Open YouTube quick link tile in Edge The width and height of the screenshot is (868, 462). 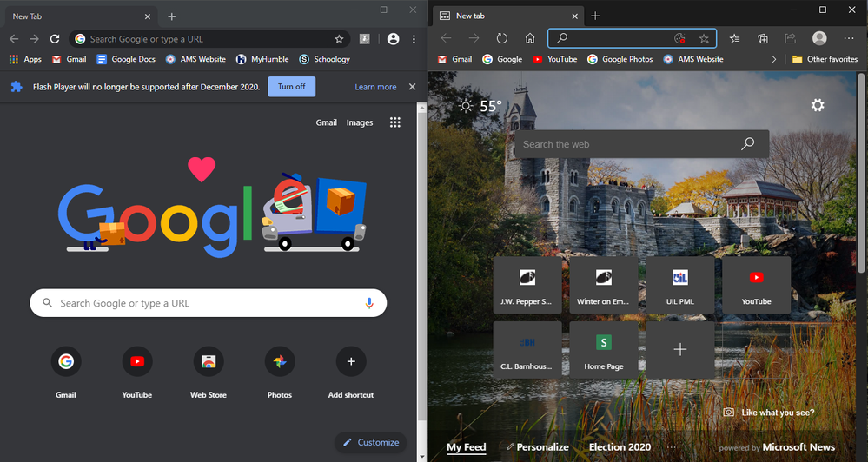pyautogui.click(x=756, y=285)
